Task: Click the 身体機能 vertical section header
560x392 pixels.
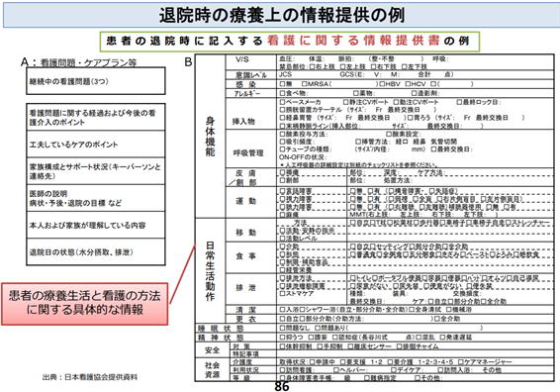Action: click(x=210, y=137)
